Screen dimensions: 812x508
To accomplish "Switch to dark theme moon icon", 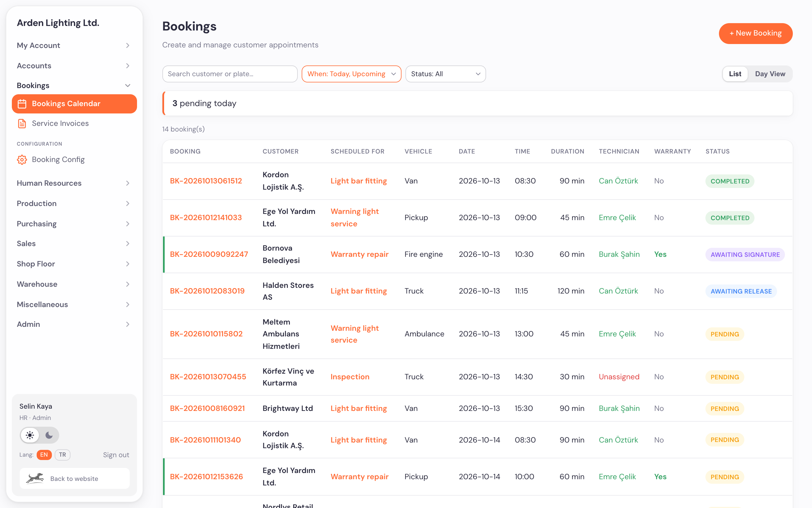I will pyautogui.click(x=49, y=435).
